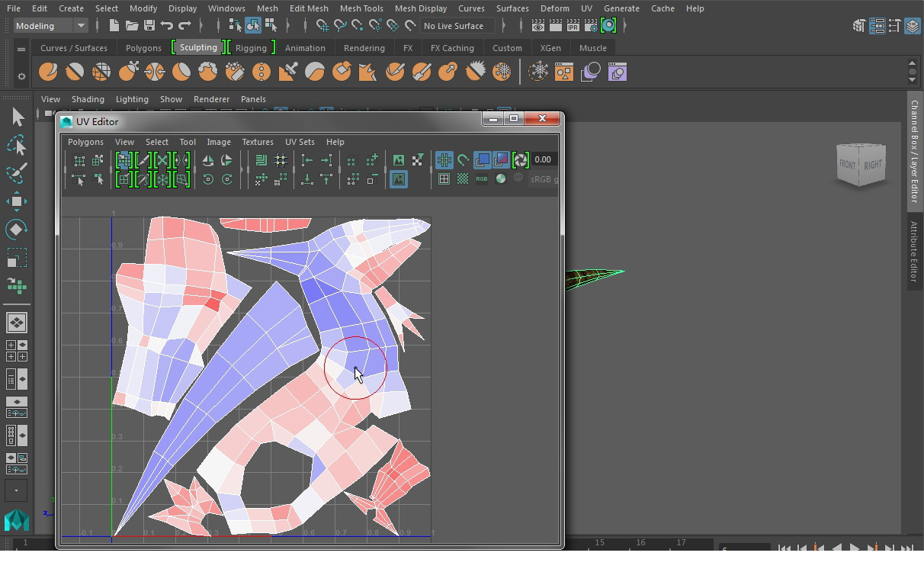Open the viewport Shading menu

click(x=88, y=99)
